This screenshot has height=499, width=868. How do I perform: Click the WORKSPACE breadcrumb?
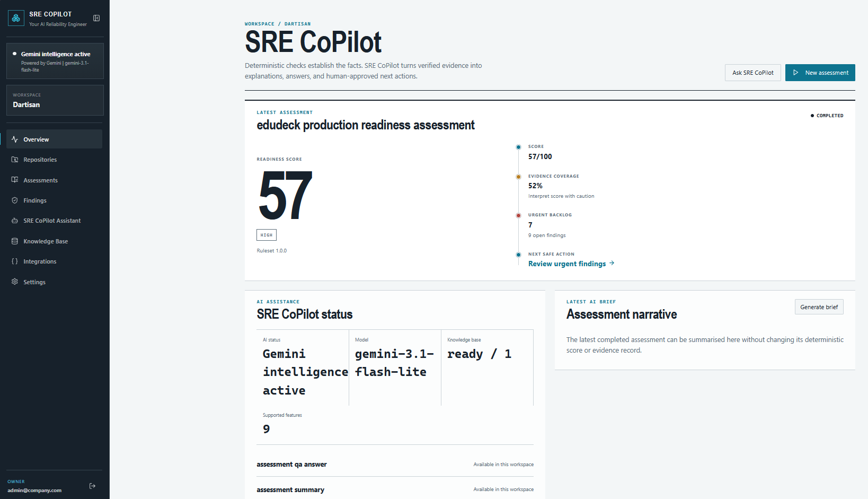click(259, 24)
